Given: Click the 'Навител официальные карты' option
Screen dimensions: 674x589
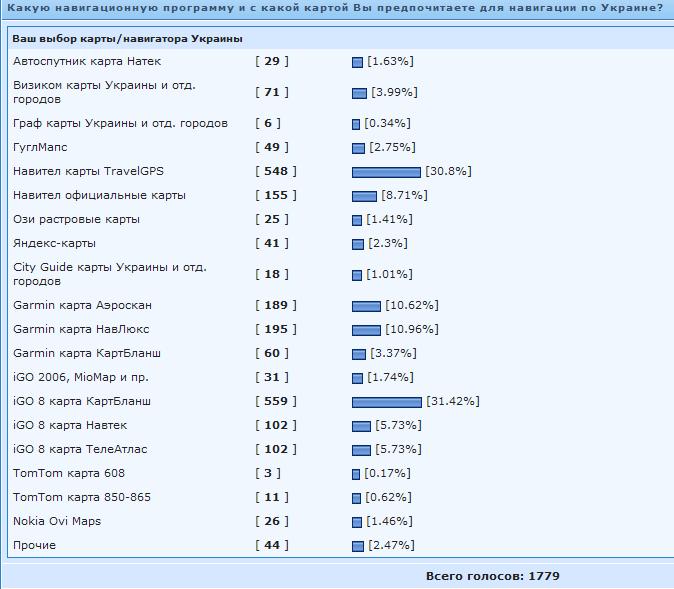Looking at the screenshot, I should (x=99, y=195).
